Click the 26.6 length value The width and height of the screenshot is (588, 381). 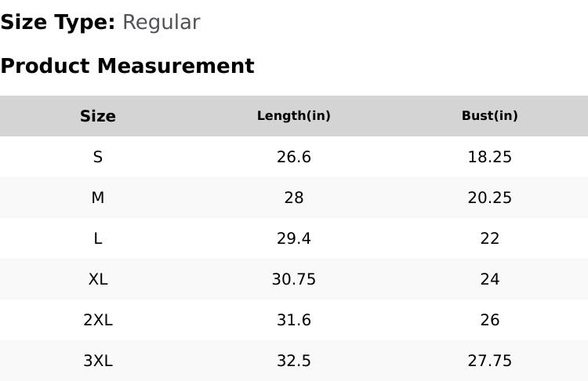[x=294, y=157]
